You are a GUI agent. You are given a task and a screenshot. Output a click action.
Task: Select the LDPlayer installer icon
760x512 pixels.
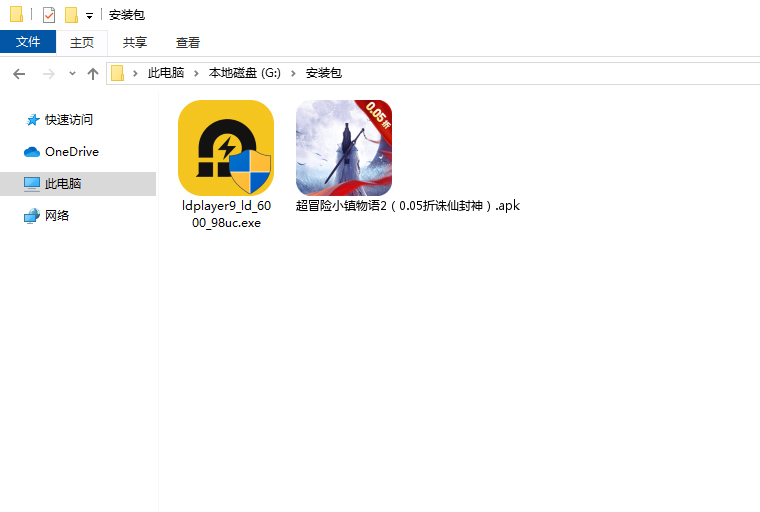point(226,148)
